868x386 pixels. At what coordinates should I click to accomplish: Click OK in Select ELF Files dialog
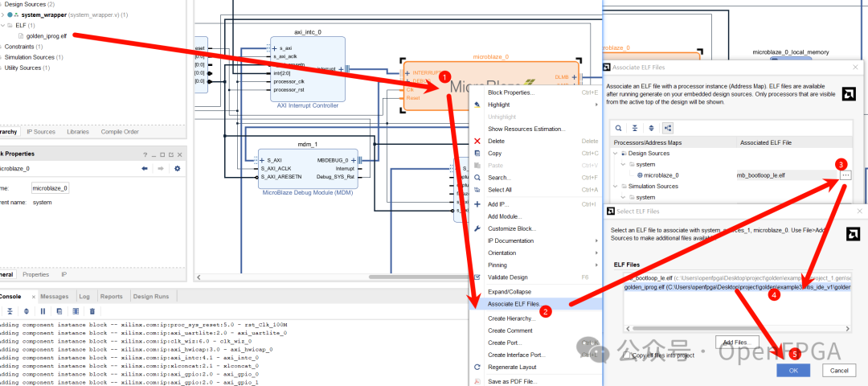coord(793,371)
